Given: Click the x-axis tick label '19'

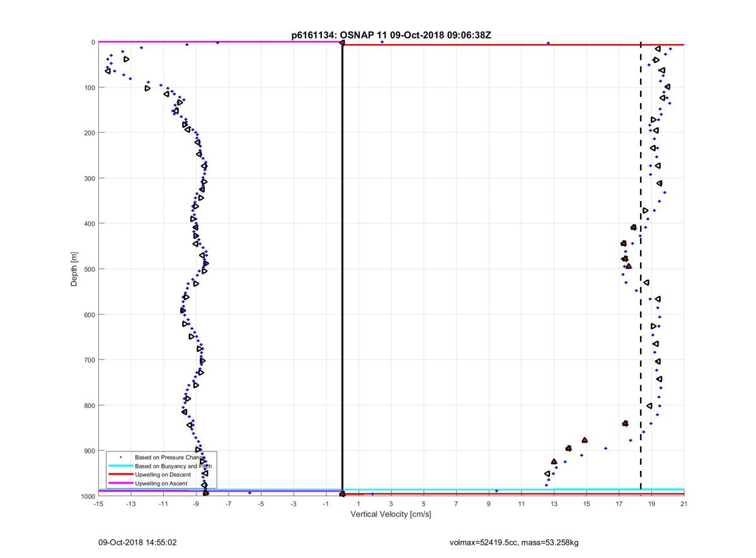Looking at the screenshot, I should (651, 504).
